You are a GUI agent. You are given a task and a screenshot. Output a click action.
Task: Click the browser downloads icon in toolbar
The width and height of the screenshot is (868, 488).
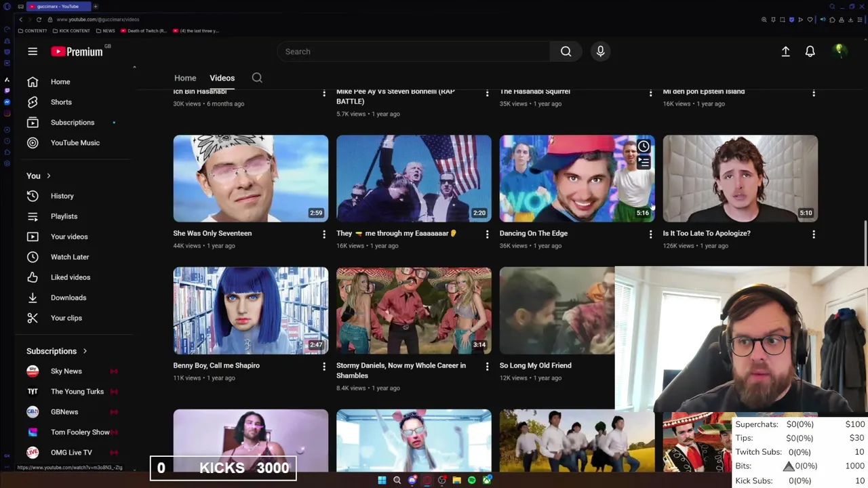pyautogui.click(x=850, y=20)
